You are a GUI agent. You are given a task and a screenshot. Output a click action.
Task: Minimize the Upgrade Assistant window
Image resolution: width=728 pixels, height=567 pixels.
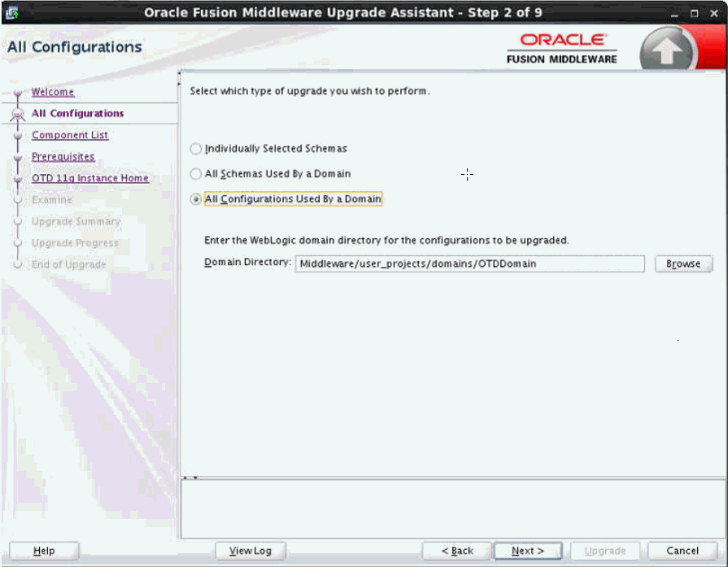[x=674, y=14]
